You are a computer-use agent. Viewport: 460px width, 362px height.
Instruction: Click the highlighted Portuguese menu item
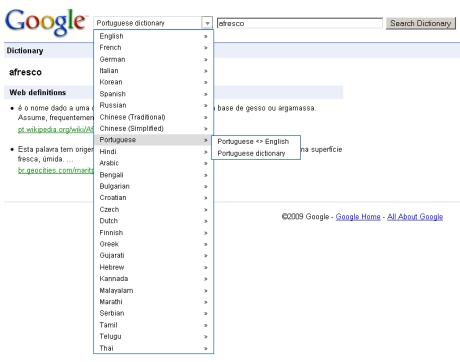[153, 140]
